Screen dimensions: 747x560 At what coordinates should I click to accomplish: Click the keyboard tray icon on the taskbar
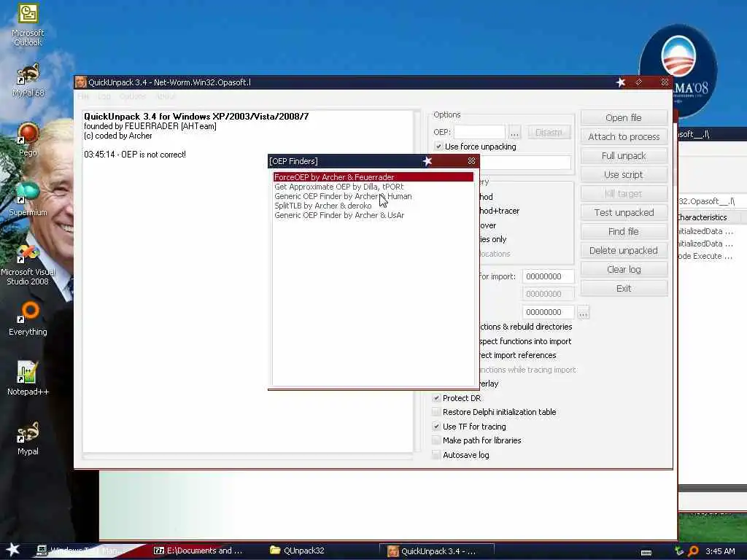646,552
